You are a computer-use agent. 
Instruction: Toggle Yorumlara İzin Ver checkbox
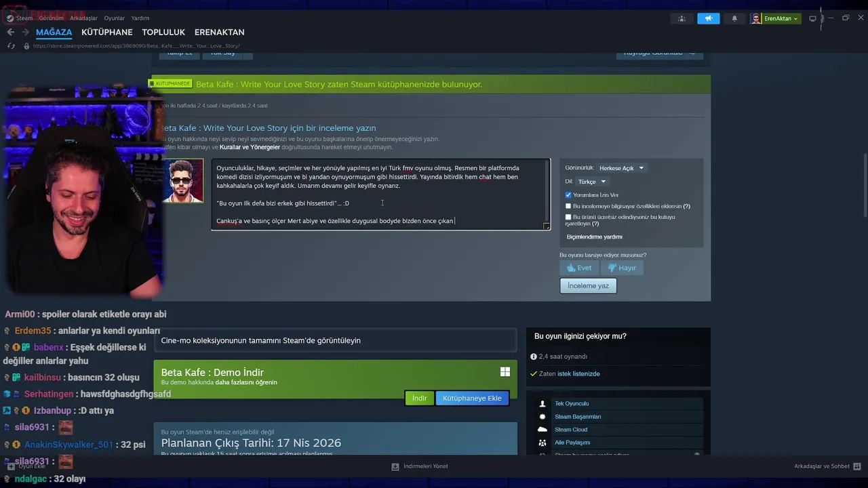coord(568,195)
